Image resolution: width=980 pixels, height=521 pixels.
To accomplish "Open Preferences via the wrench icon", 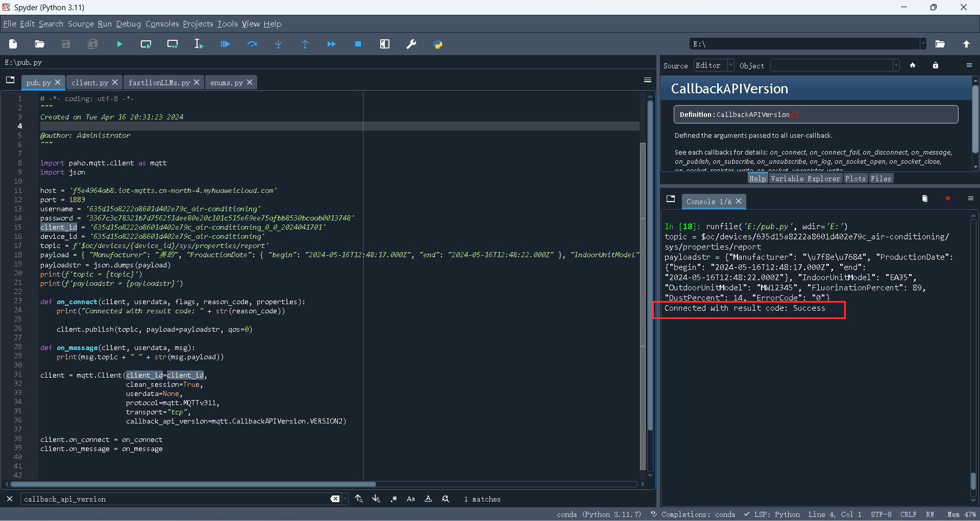I will tap(411, 44).
